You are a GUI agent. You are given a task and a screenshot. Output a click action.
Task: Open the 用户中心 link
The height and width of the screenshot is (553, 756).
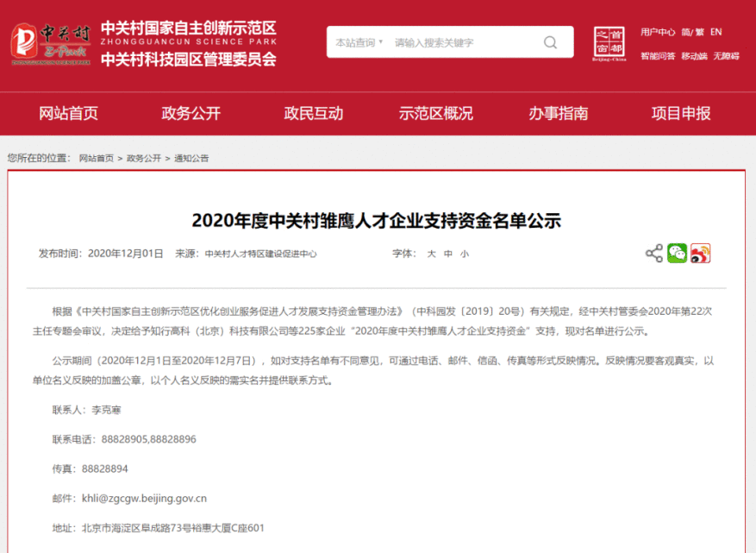[x=658, y=32]
